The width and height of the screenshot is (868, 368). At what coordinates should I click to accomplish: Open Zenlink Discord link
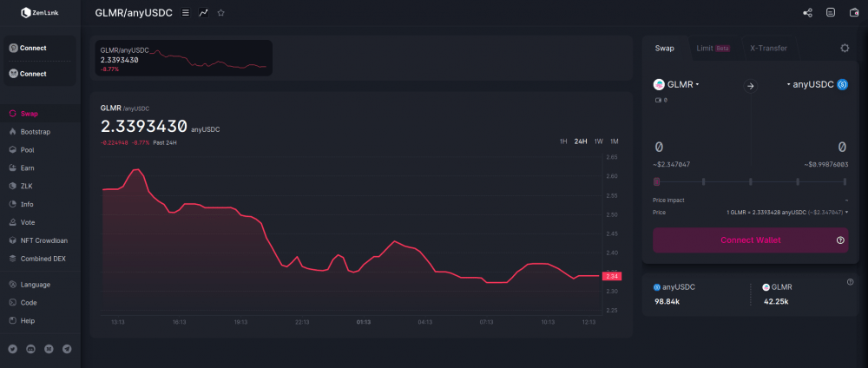pos(31,349)
